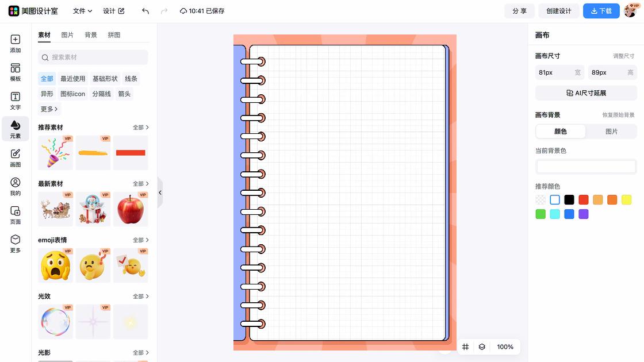Click the 搜索素材 search field
This screenshot has width=644, height=362.
pyautogui.click(x=93, y=57)
